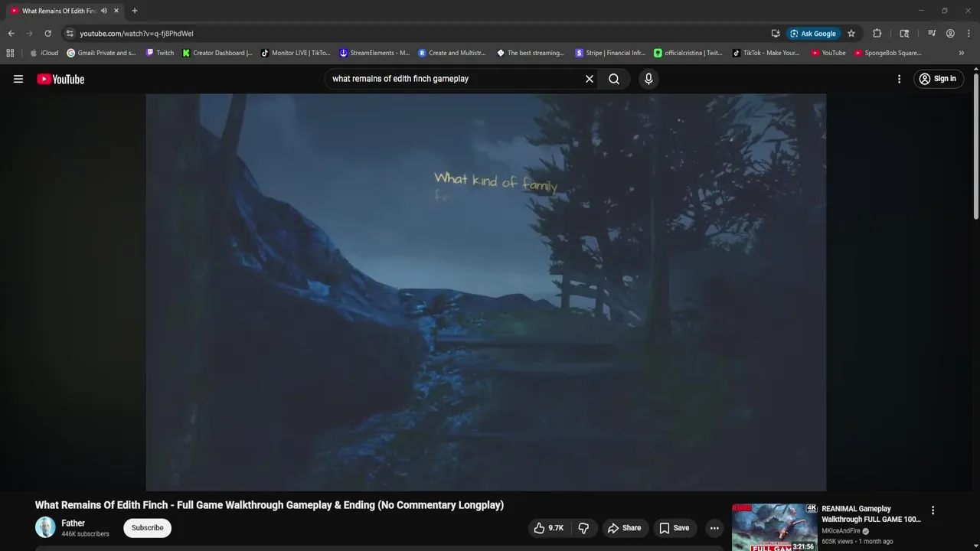Open the officialcristina Twitch bookmark
The image size is (980, 551).
click(x=688, y=53)
